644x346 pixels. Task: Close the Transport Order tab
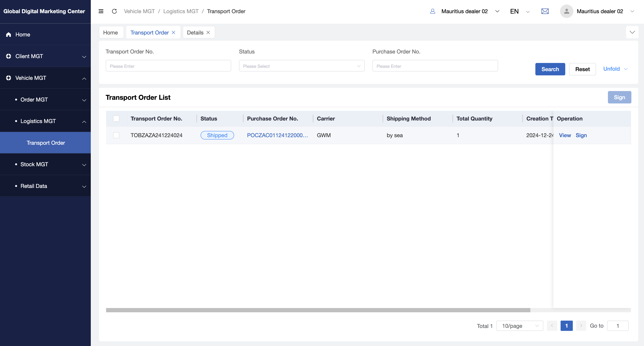173,33
